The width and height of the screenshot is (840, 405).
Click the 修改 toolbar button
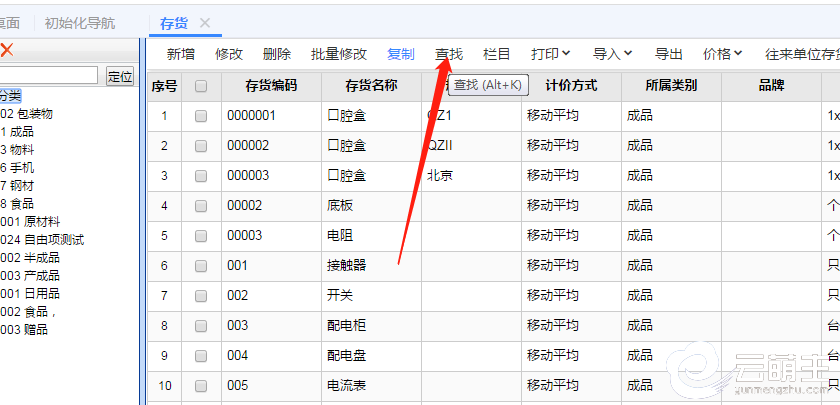coord(229,54)
